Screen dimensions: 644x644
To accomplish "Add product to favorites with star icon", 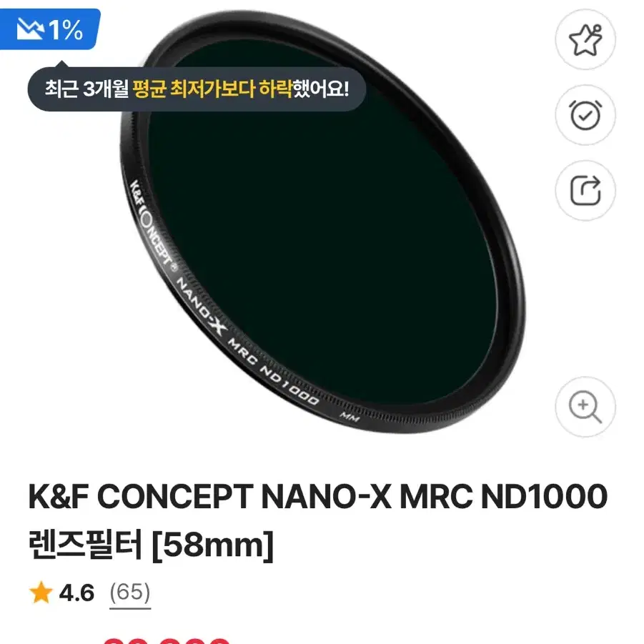I will click(x=585, y=39).
